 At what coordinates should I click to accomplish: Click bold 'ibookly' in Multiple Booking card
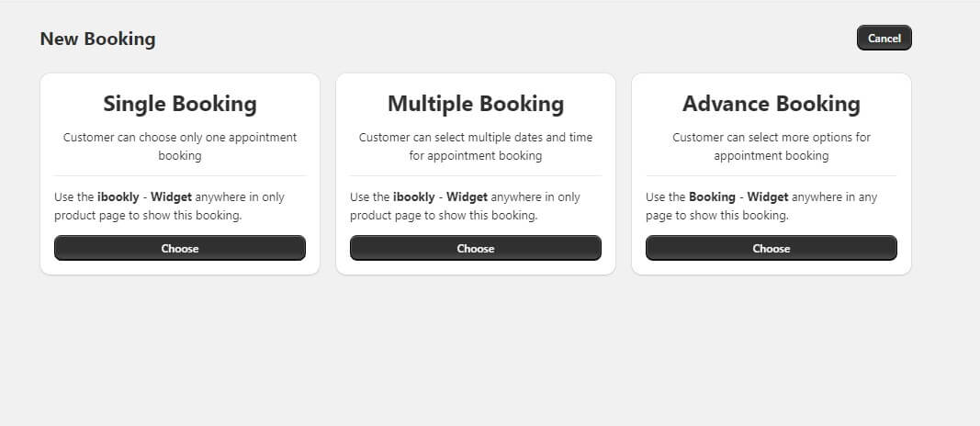pyautogui.click(x=415, y=196)
